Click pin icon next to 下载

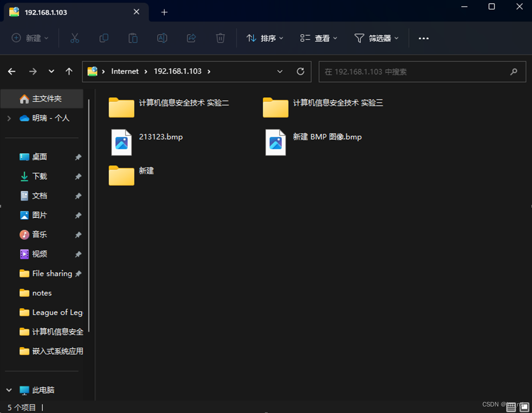pos(78,176)
